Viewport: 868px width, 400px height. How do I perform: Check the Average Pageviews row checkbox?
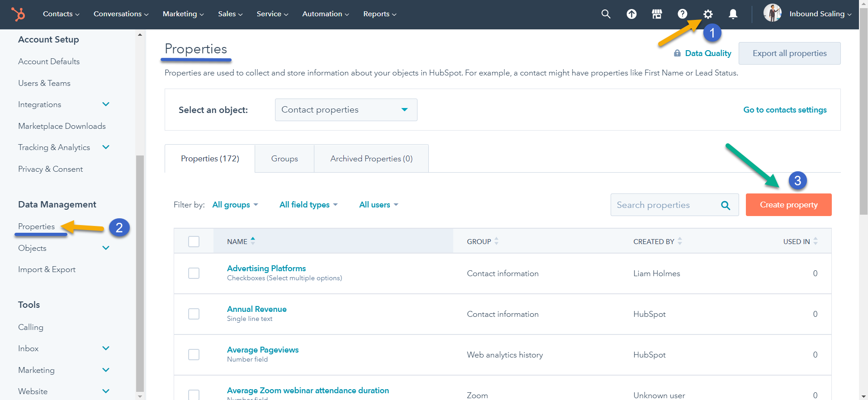tap(194, 354)
